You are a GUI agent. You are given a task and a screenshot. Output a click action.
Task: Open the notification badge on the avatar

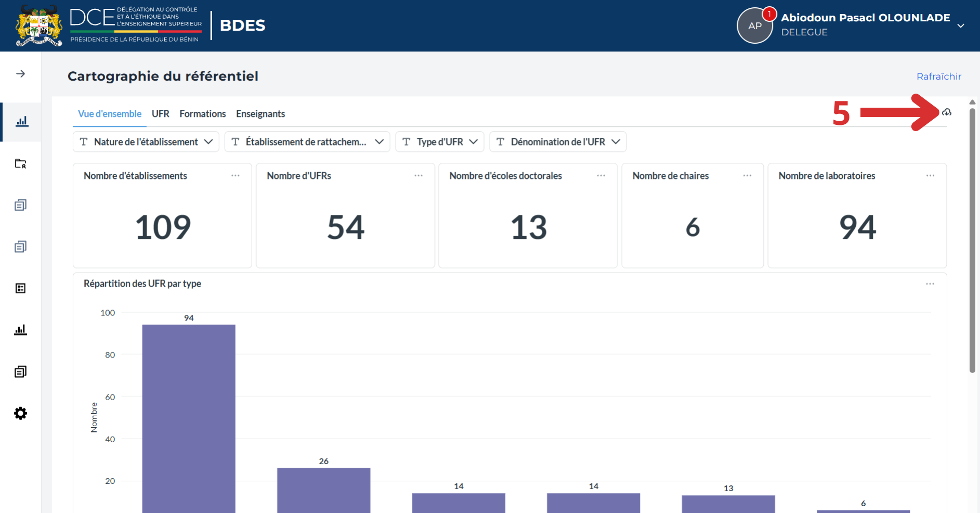769,14
